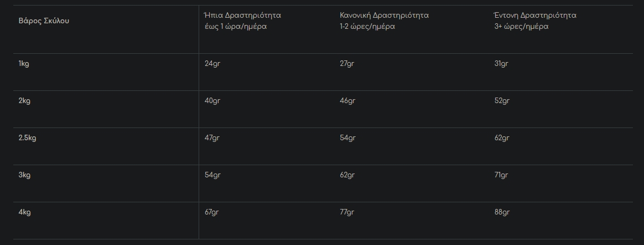Click the 71gr cell

(501, 175)
